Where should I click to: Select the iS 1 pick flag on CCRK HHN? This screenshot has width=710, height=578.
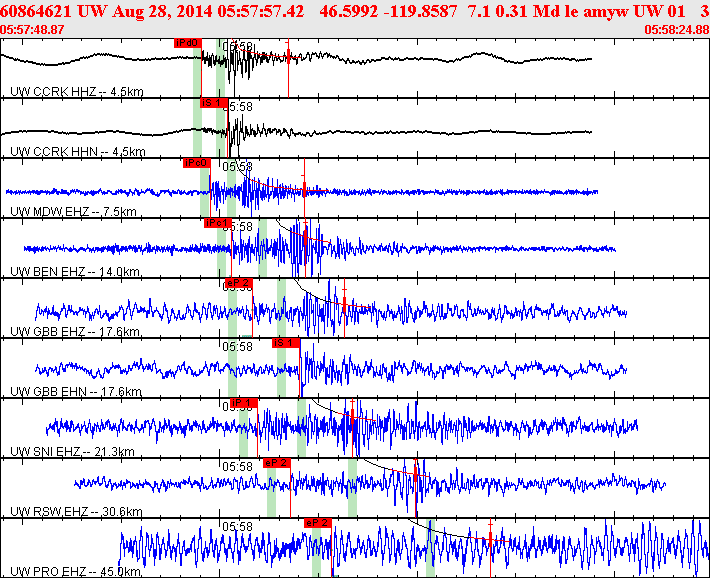pos(214,103)
